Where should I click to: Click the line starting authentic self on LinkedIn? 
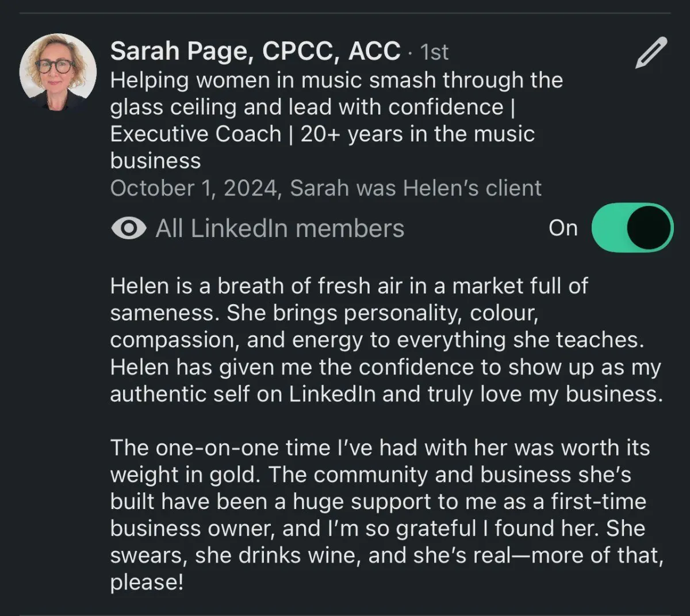[x=386, y=394]
